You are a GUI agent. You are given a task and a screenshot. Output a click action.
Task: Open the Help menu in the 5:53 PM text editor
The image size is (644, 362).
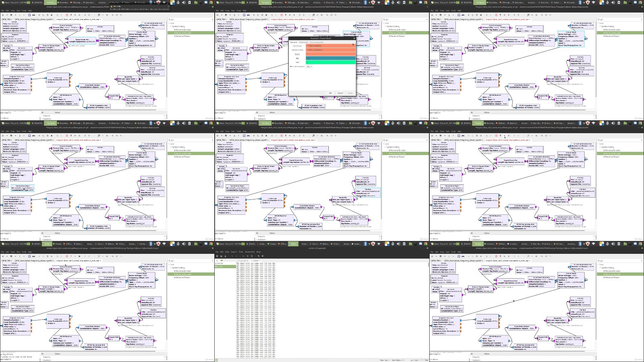[x=258, y=252]
